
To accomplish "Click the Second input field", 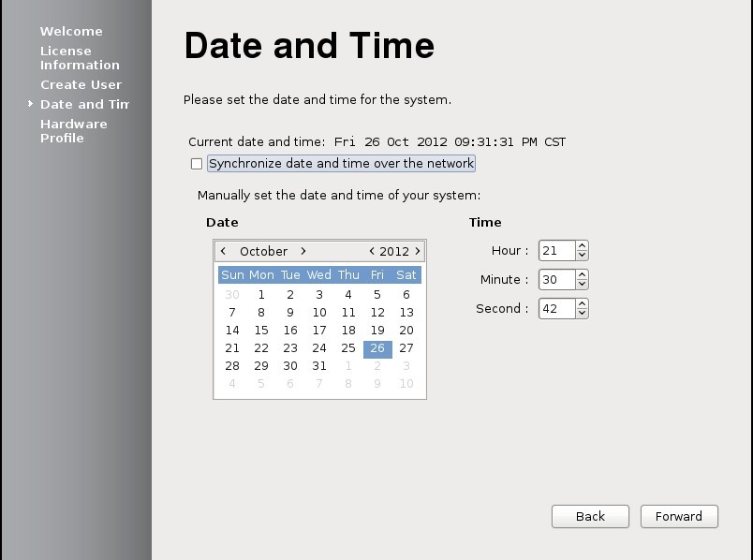I will (557, 308).
